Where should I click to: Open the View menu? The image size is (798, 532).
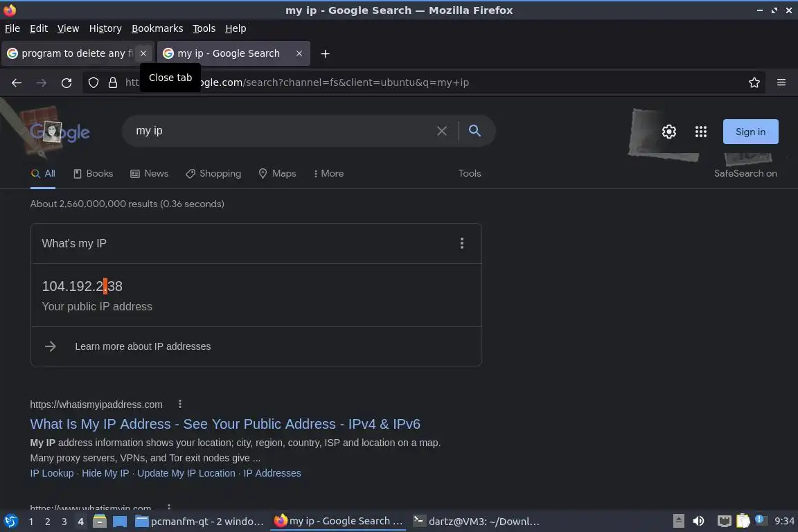pyautogui.click(x=68, y=28)
